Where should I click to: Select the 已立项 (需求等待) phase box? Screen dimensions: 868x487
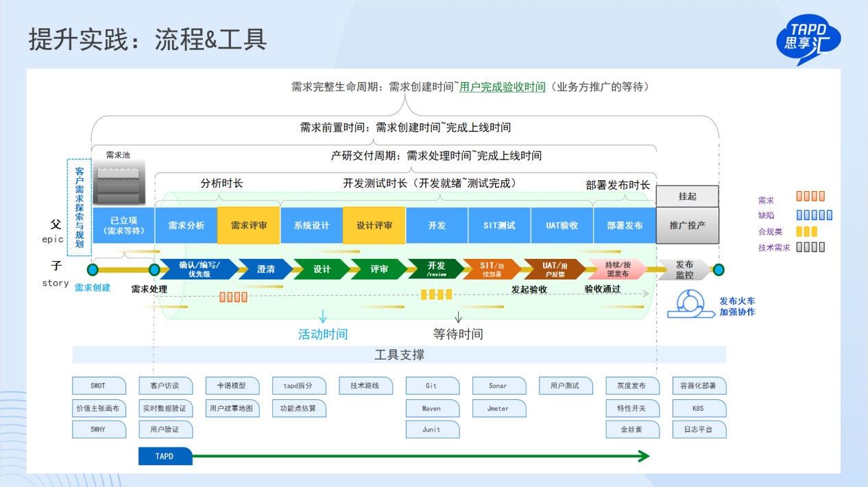(123, 225)
